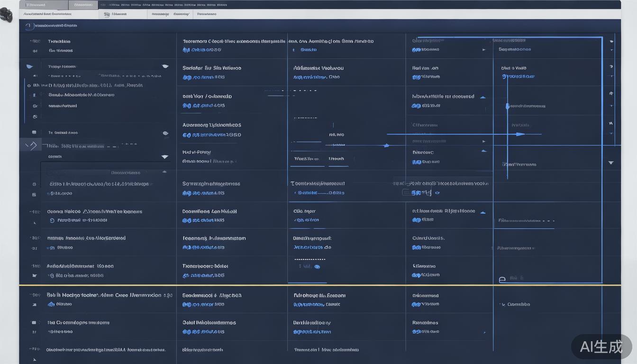Select the radio circle beside left tree's long row
This screenshot has width=637, height=364.
[x=29, y=86]
